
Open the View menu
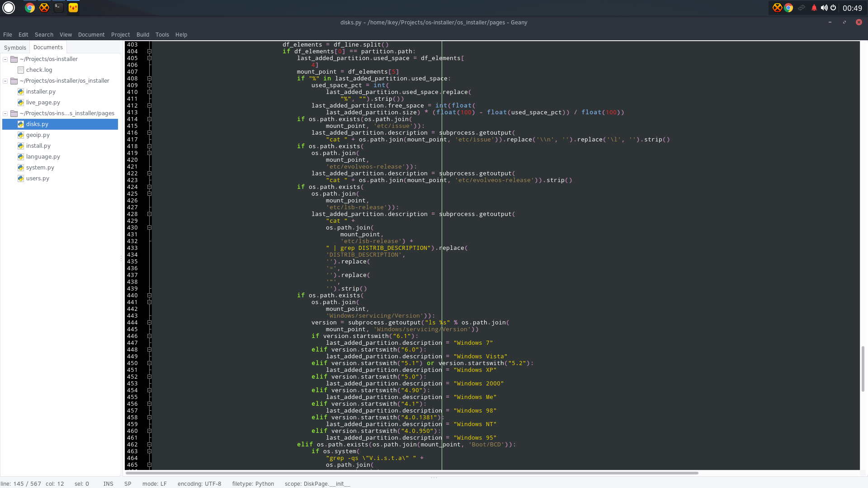click(66, 35)
